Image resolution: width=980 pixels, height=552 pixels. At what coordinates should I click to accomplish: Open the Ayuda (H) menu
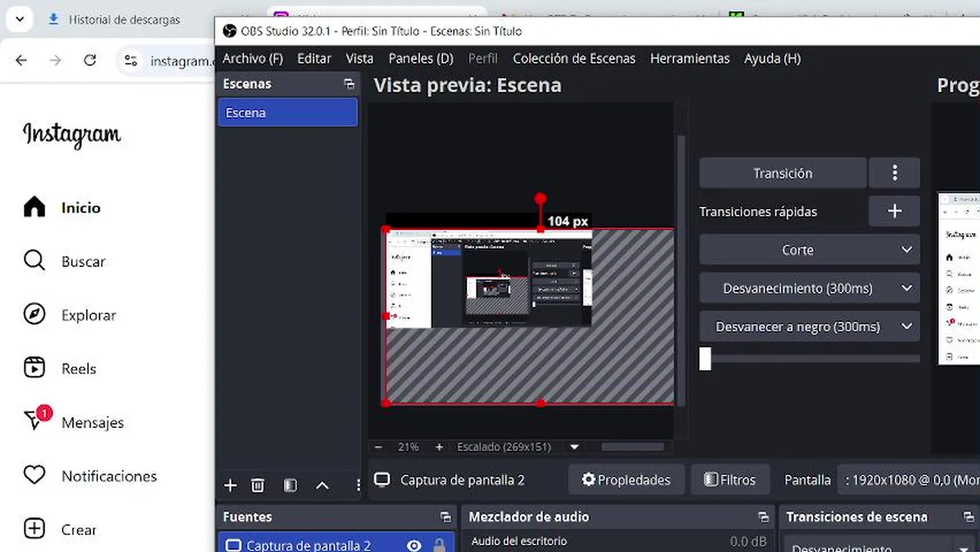[x=772, y=58]
